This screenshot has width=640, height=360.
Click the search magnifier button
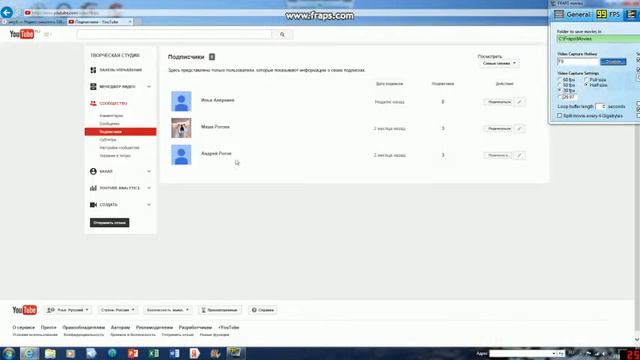click(x=282, y=35)
